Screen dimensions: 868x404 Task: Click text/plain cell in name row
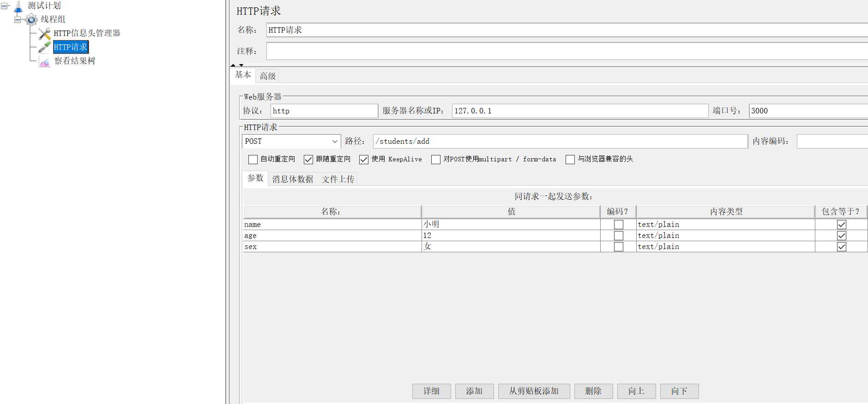tap(726, 225)
